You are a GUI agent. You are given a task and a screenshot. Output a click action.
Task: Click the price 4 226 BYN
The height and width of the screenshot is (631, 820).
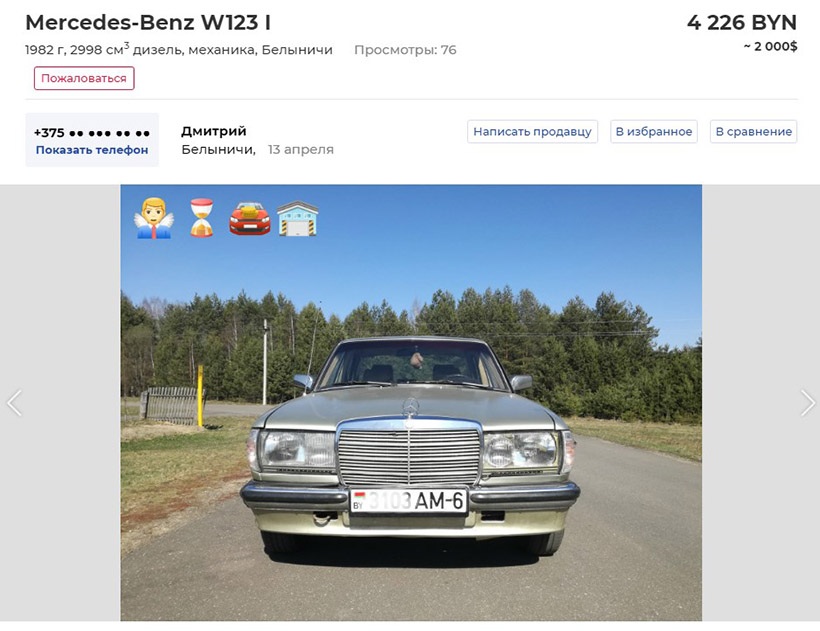742,22
